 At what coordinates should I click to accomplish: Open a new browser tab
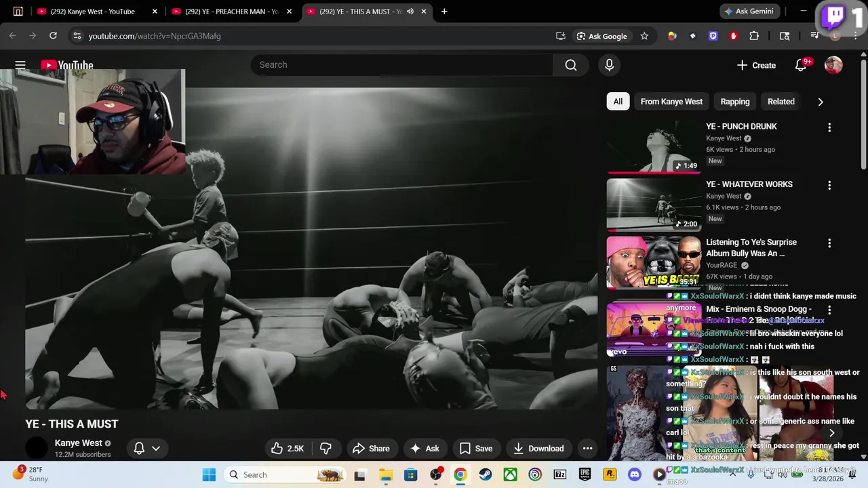point(444,12)
